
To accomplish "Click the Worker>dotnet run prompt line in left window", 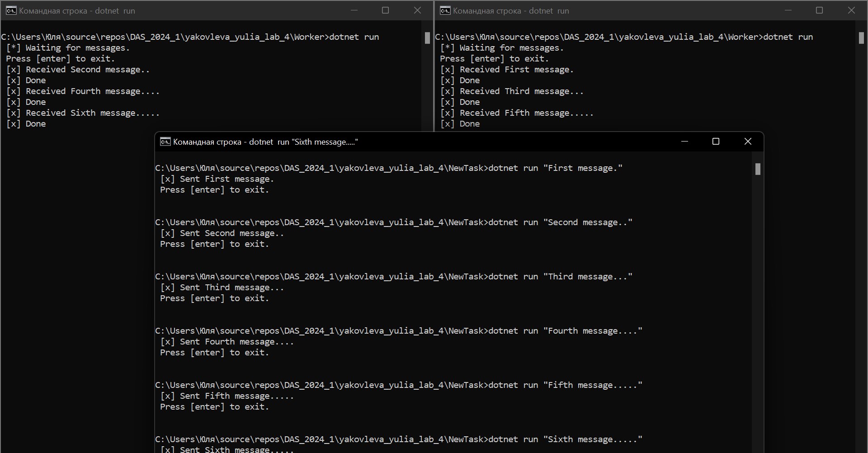I will [x=190, y=37].
